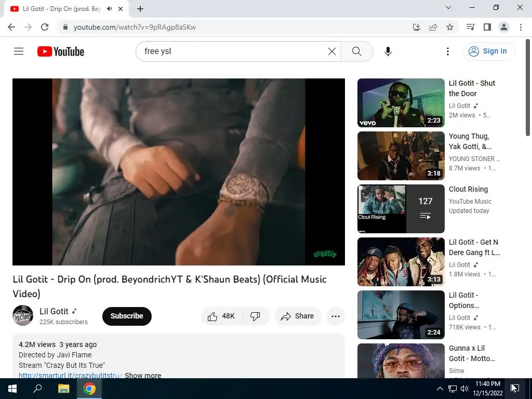Open Lil Gotit Options video thumbnail

click(x=401, y=314)
